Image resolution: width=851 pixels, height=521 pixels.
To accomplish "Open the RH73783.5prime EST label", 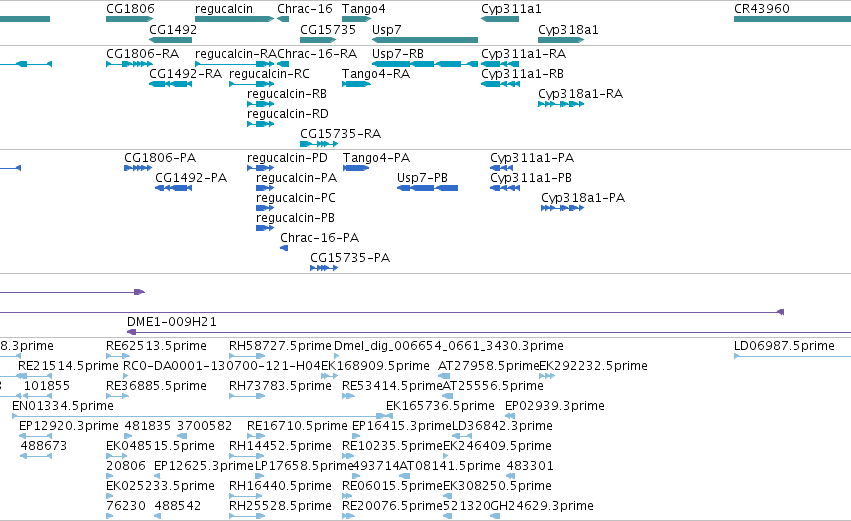I will tap(280, 386).
